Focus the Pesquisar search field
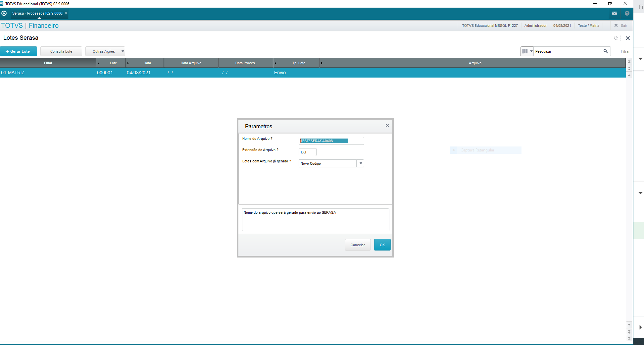Image resolution: width=644 pixels, height=345 pixels. tap(568, 51)
